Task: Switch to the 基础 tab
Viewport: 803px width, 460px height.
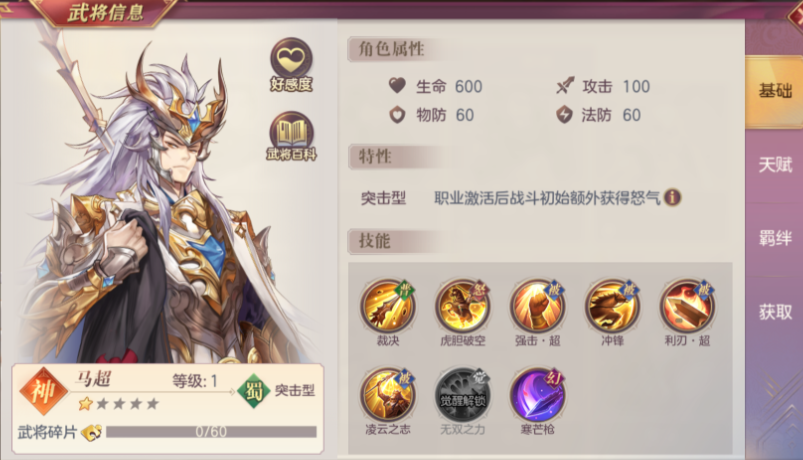Action: coord(774,91)
